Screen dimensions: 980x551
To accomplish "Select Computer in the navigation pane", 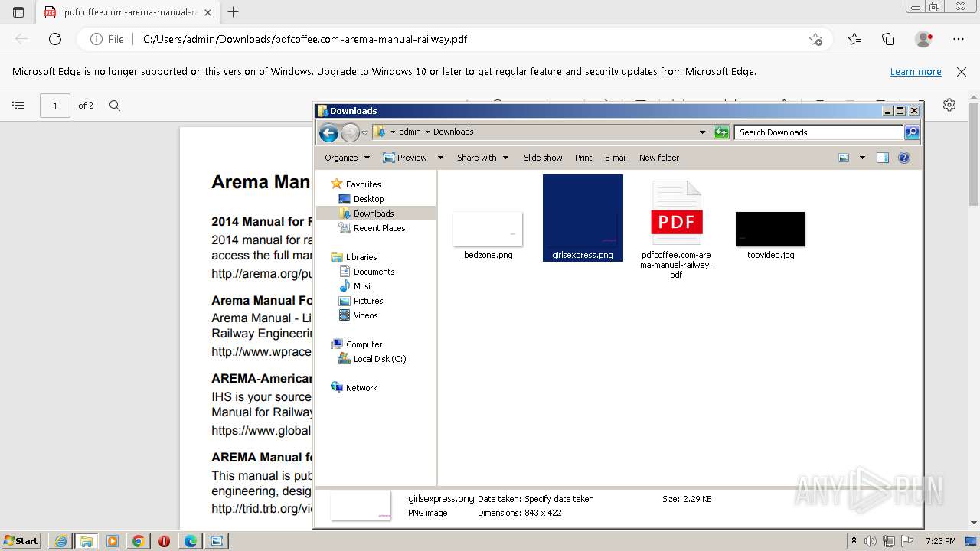I will click(x=364, y=344).
